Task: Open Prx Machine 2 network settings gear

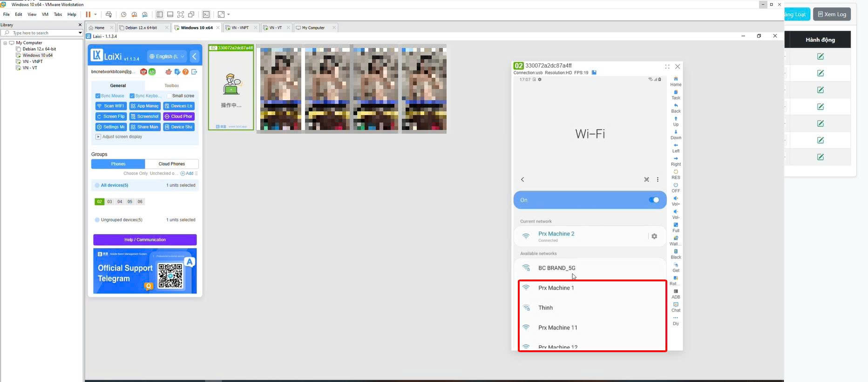Action: (x=654, y=236)
